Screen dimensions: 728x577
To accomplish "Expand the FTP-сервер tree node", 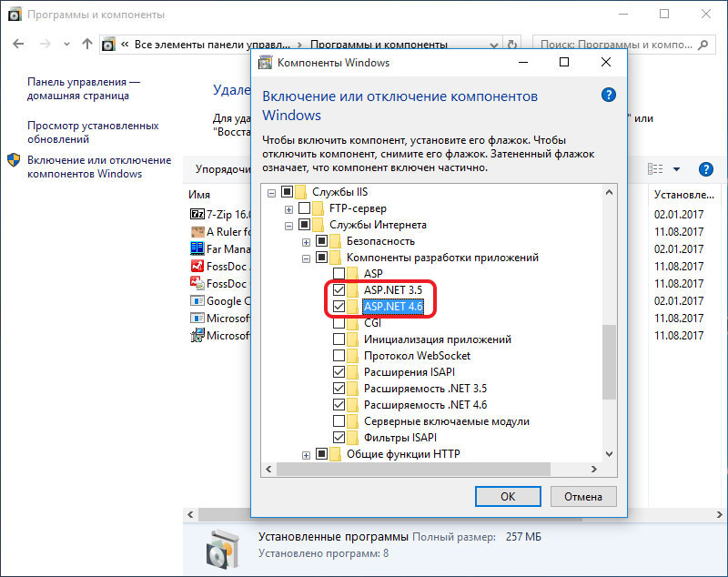I will (288, 209).
